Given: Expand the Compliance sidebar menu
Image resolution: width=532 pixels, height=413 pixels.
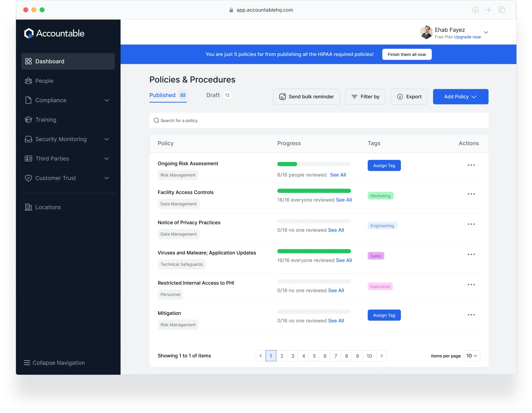Looking at the screenshot, I should pos(106,100).
